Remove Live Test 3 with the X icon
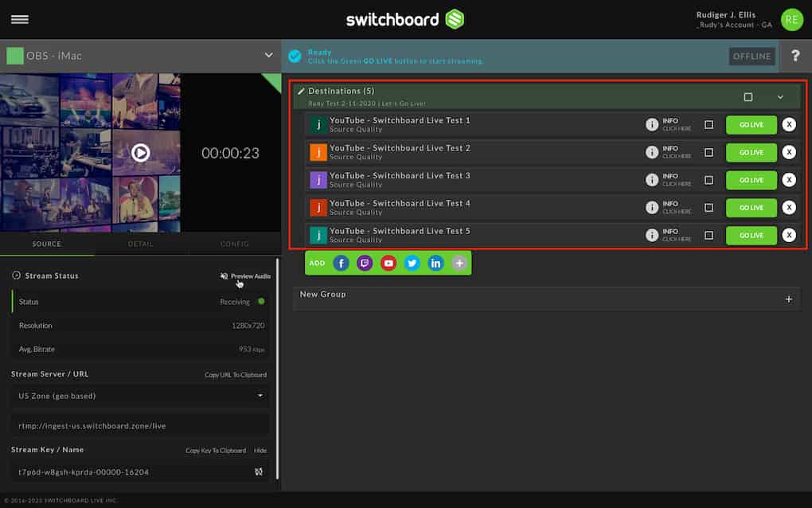The height and width of the screenshot is (508, 812). (789, 180)
